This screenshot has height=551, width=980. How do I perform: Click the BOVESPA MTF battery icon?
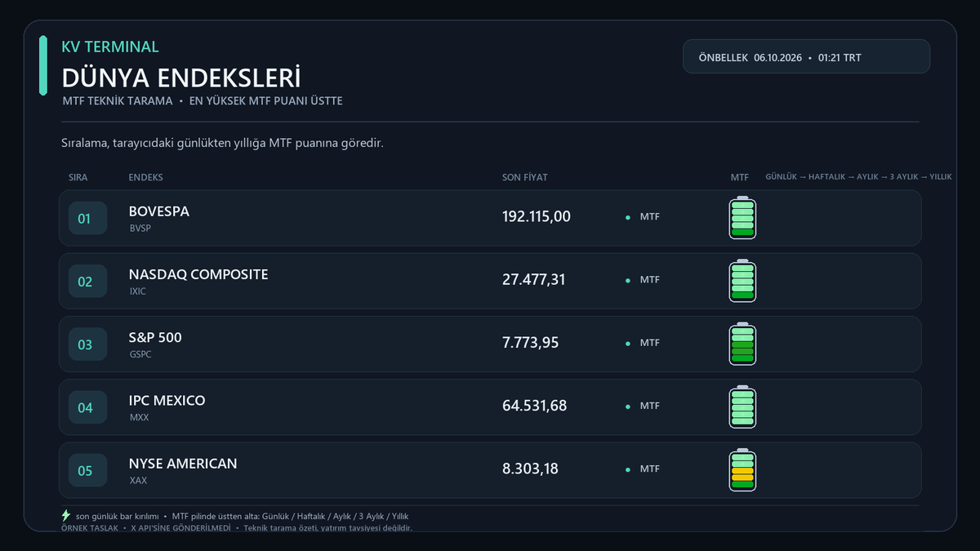[x=742, y=218]
